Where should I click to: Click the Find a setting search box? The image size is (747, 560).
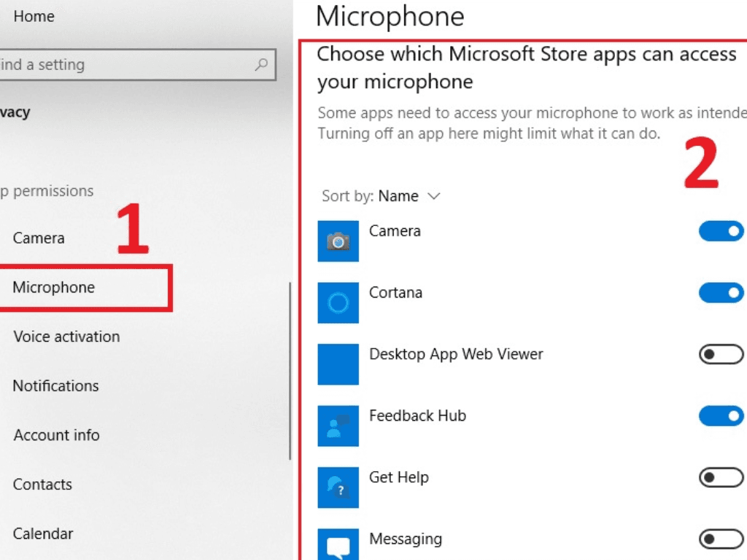124,65
